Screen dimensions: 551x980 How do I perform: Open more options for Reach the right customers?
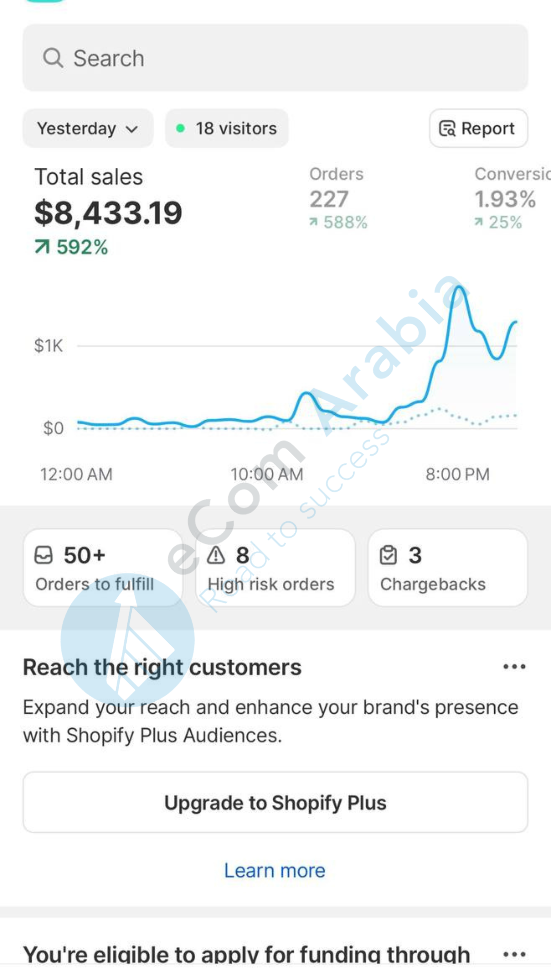point(514,667)
